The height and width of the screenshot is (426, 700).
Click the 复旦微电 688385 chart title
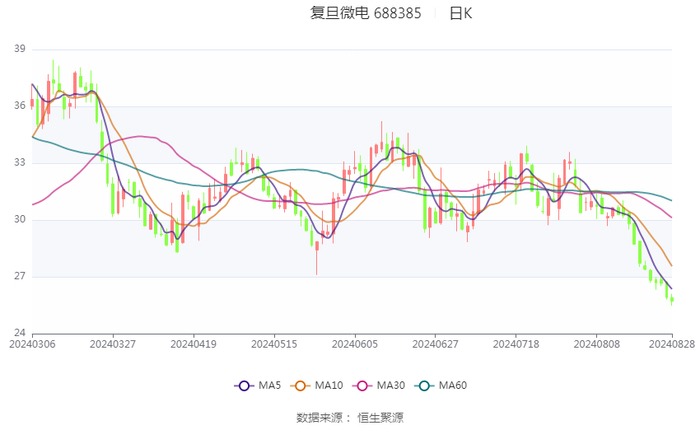point(366,13)
